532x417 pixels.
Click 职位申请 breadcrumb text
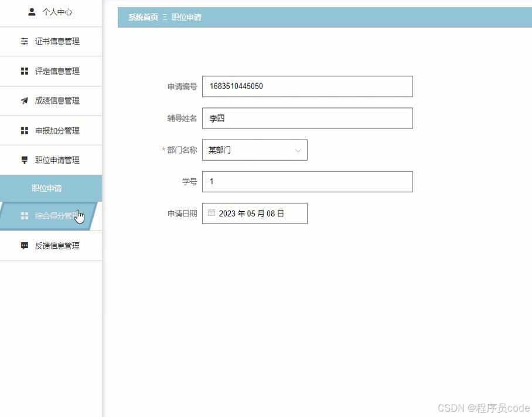[186, 17]
